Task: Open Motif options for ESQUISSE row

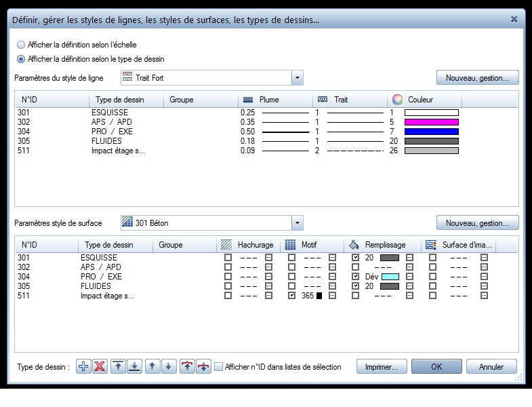Action: coord(333,258)
